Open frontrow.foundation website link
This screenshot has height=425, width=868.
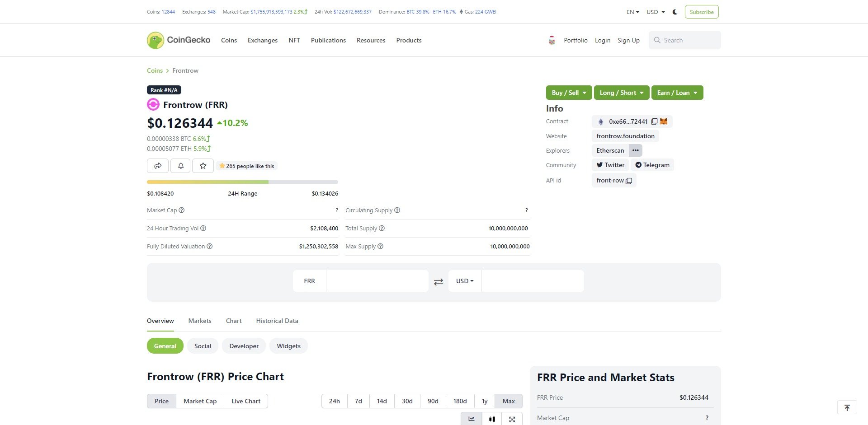[x=625, y=136]
